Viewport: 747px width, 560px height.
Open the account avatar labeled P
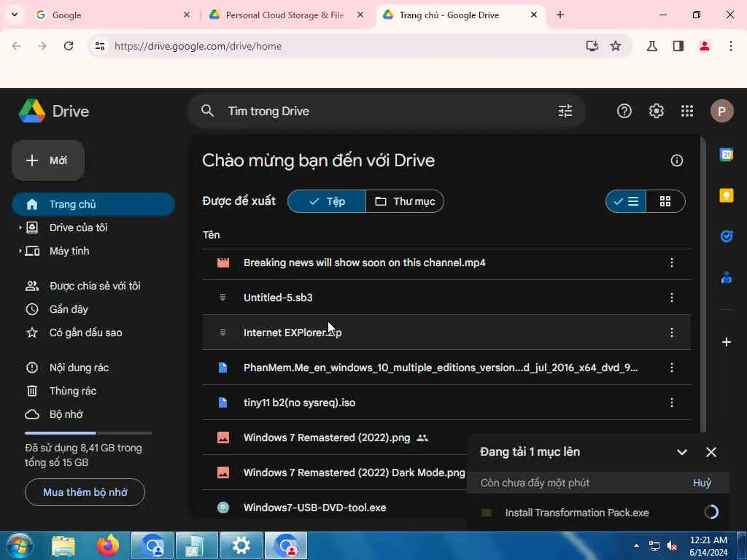[x=721, y=111]
